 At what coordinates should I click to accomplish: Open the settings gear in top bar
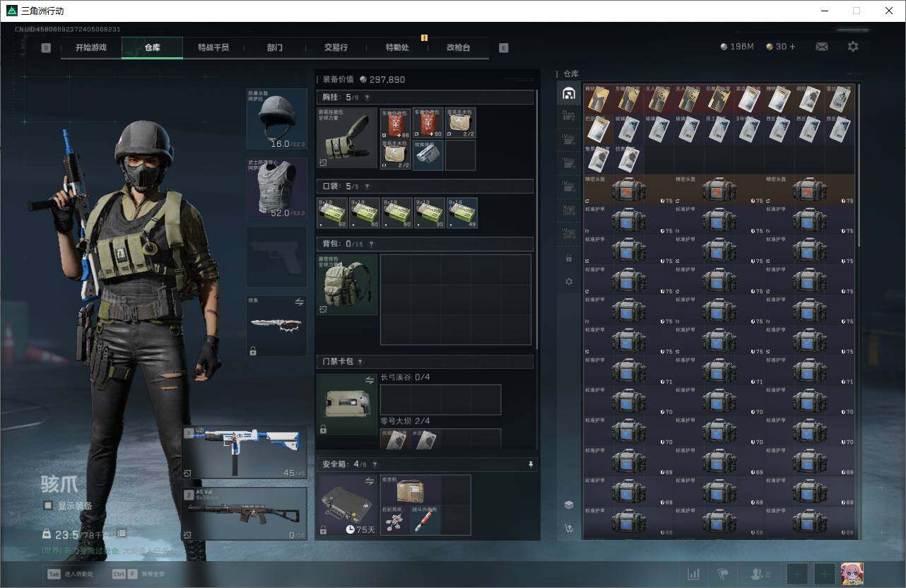tap(853, 47)
